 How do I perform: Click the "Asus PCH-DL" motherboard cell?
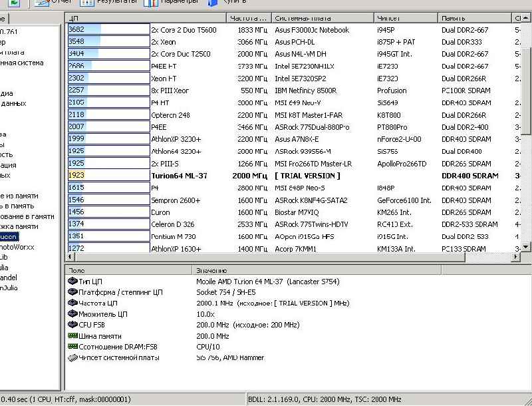[x=295, y=42]
